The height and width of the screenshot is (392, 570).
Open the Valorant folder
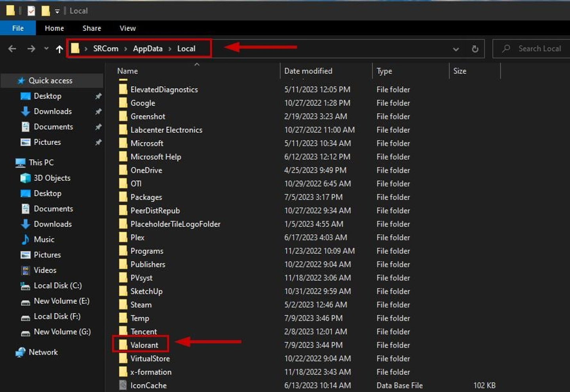click(x=144, y=344)
